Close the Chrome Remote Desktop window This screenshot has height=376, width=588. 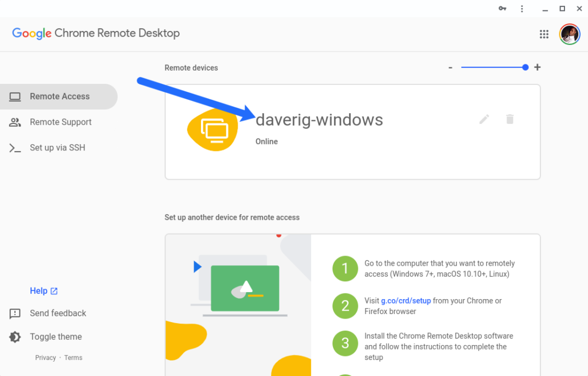pos(579,9)
